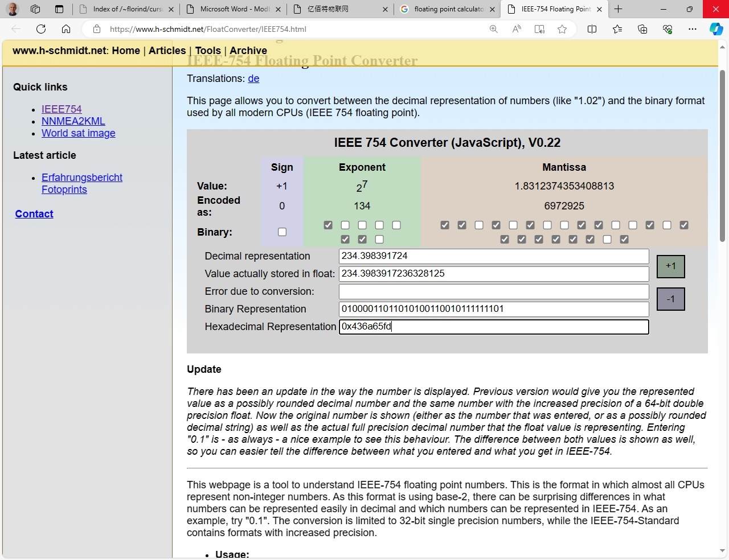Screen dimensions: 729x560
Task: Click the Hexadecimal Representation field
Action: coord(494,327)
